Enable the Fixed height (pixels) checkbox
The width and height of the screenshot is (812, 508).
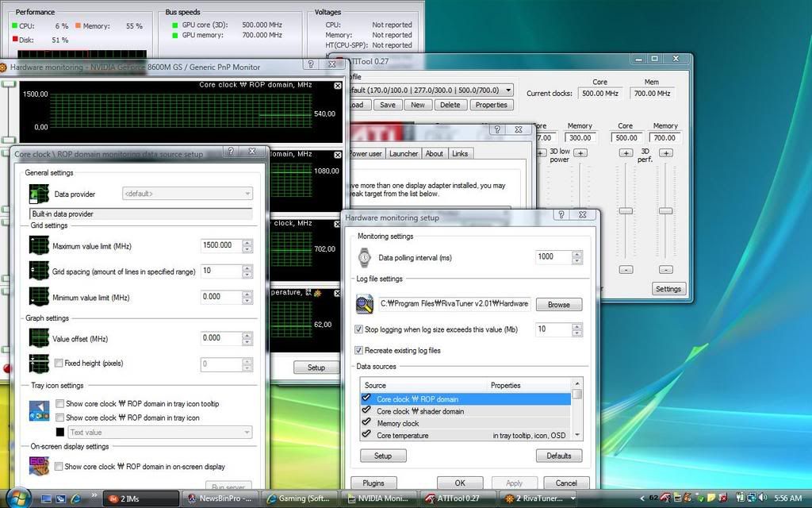[x=59, y=364]
